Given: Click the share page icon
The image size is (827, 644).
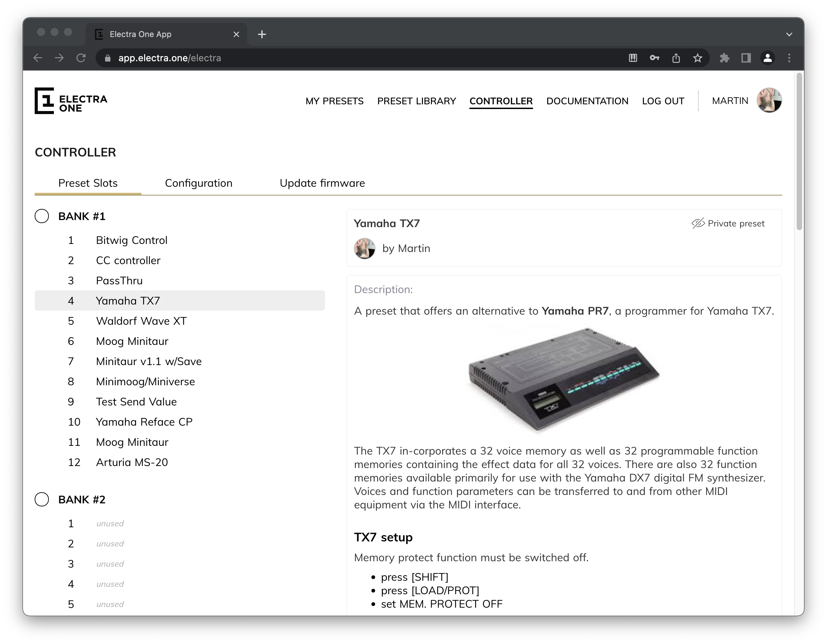Looking at the screenshot, I should 676,58.
